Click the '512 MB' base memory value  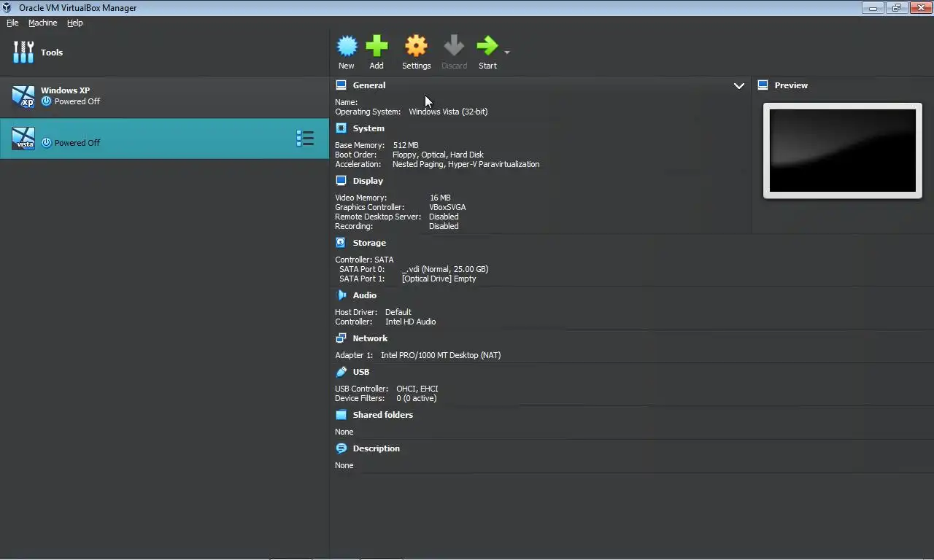[406, 145]
